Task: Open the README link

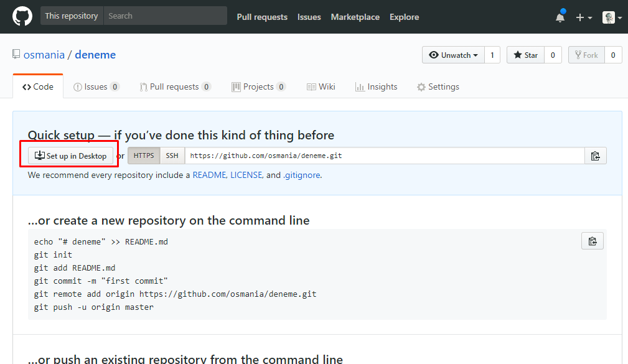Action: (x=209, y=175)
